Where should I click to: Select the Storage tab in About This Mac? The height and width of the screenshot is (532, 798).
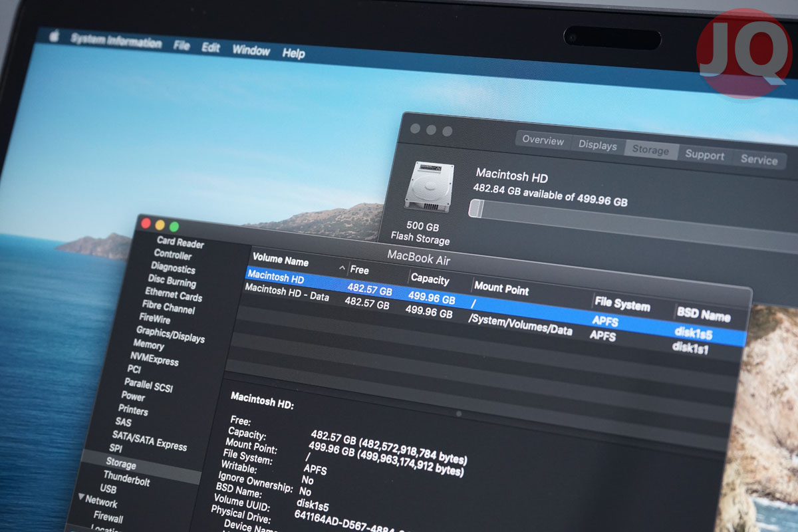[650, 150]
